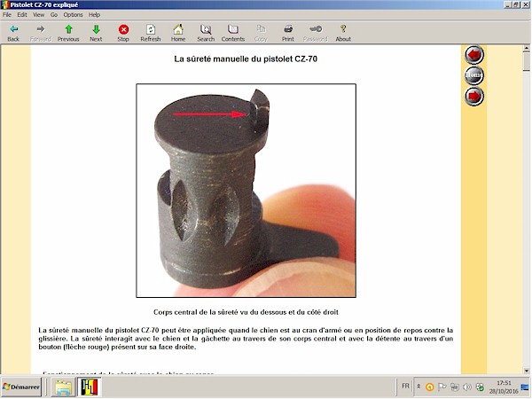This screenshot has height=399, width=532.
Task: Stop loading with the red Stop icon
Action: 123,33
